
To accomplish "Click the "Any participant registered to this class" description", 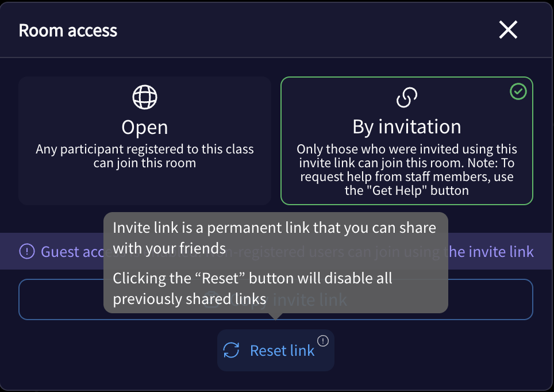I will coord(145,156).
